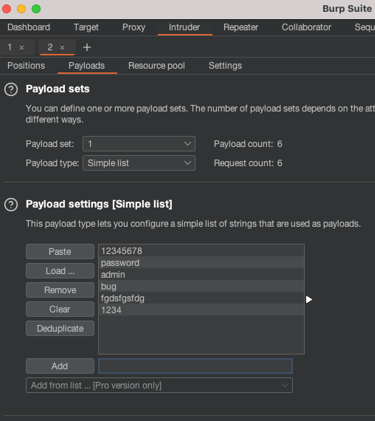This screenshot has width=375, height=421.
Task: Expand the Payload type dropdown
Action: (139, 163)
